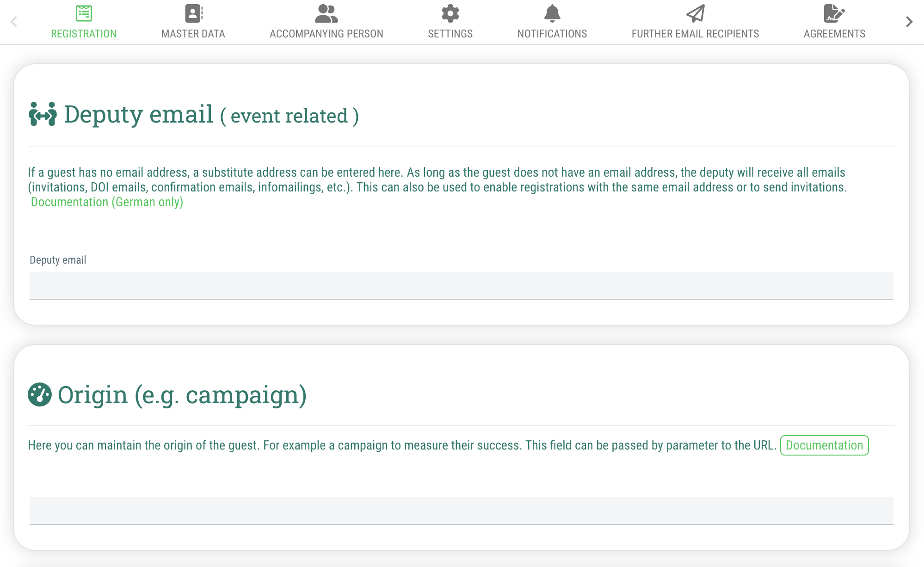Screen dimensions: 924x567
Task: Show previous tabs with left chevron
Action: click(14, 22)
